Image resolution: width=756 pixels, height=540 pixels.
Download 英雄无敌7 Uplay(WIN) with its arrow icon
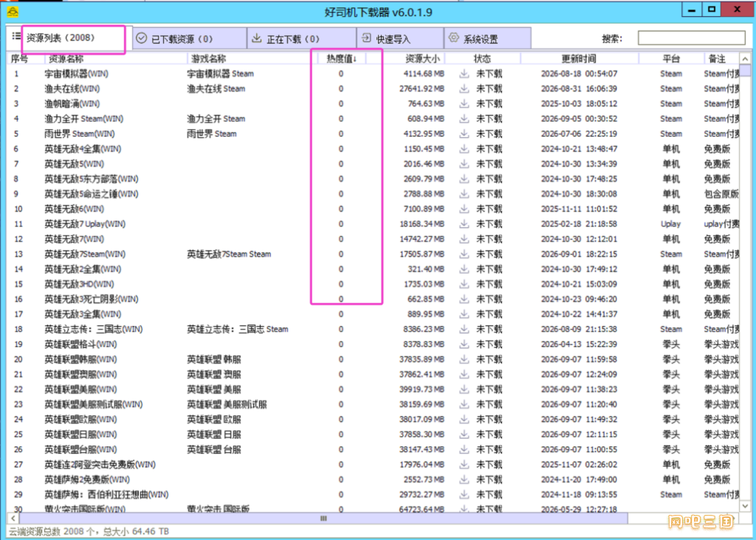pos(464,224)
